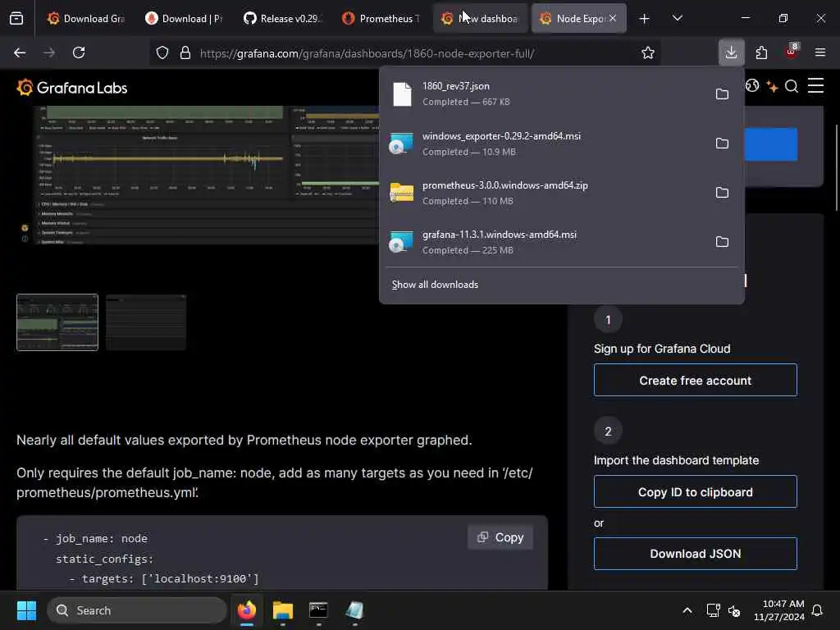List all tabs with the chevron

coord(677,18)
